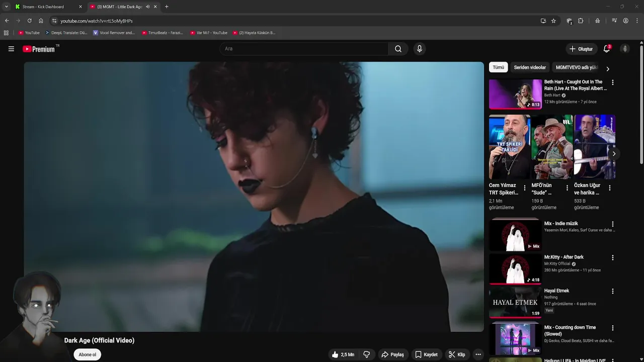Image resolution: width=644 pixels, height=362 pixels.
Task: Click the Oluştur create button
Action: click(x=581, y=49)
